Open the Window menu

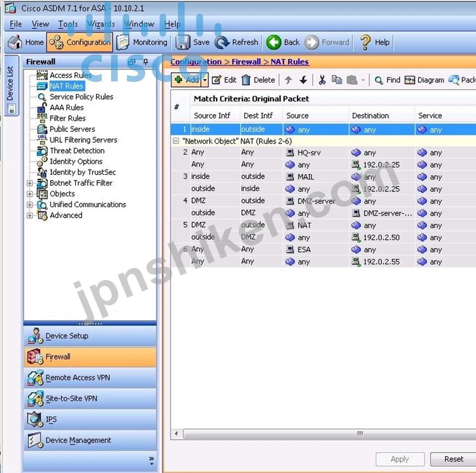pos(139,24)
